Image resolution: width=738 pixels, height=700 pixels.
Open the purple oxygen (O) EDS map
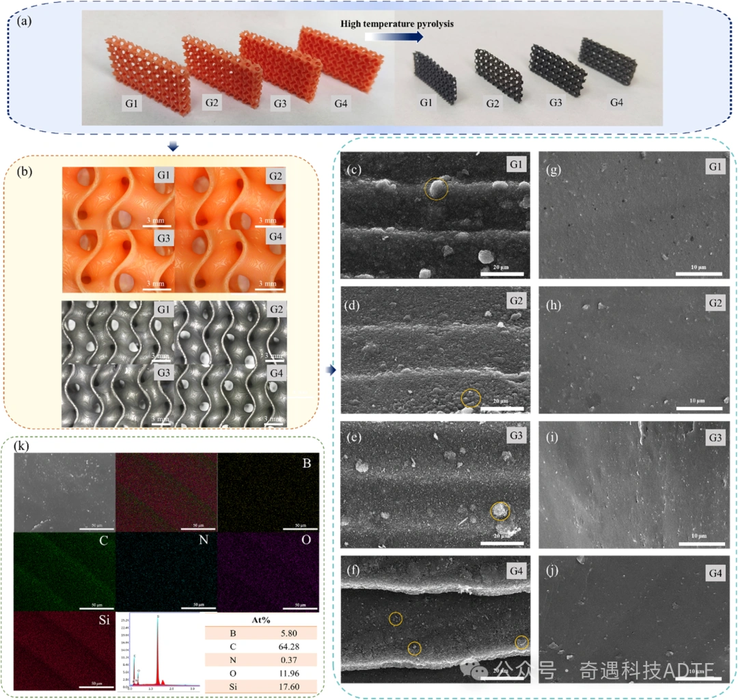click(x=269, y=571)
